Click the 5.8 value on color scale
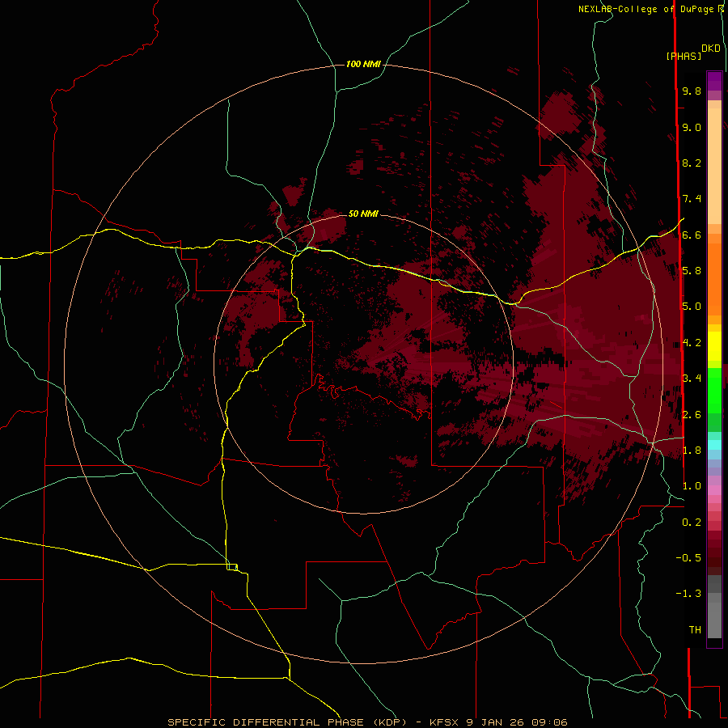This screenshot has height=728, width=728. click(x=692, y=271)
